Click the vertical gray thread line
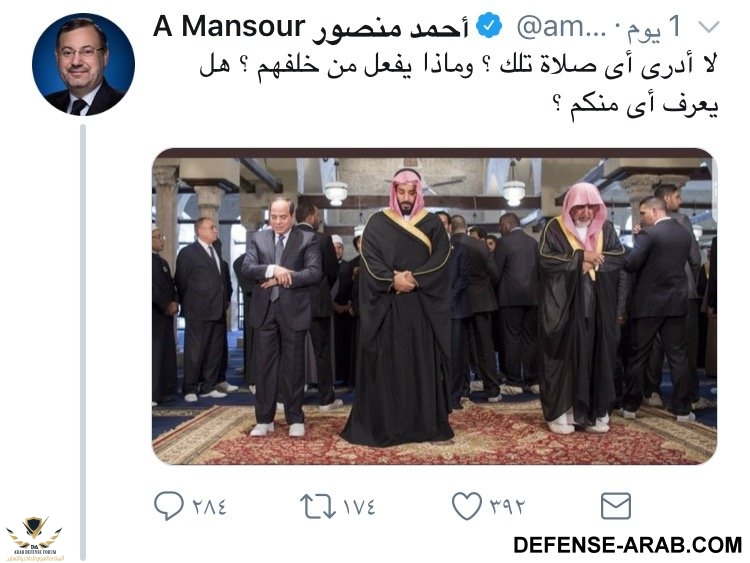Image resolution: width=750 pixels, height=563 pixels. (83, 342)
